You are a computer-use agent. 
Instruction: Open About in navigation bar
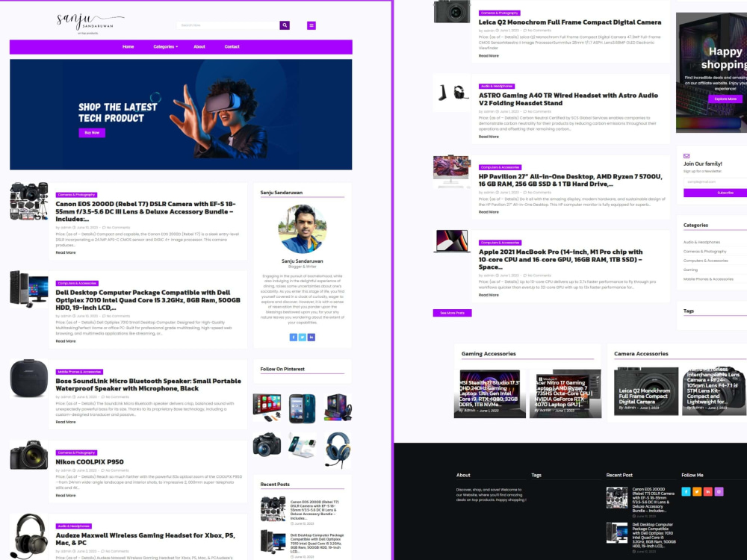pos(199,46)
